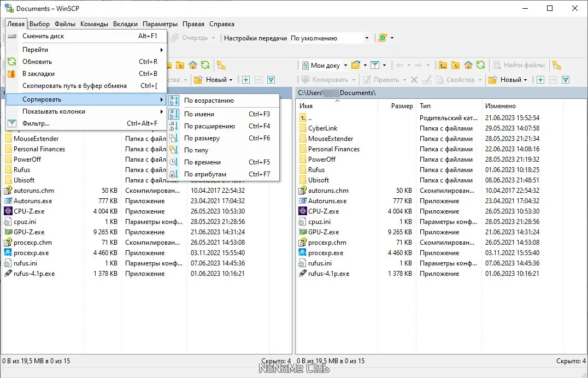588x378 pixels.
Task: Expand arrow beside right panel open-folder icon
Action: tap(365, 65)
